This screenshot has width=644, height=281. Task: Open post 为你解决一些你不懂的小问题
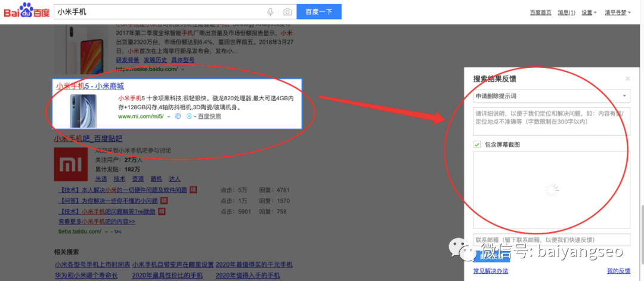[x=109, y=201]
